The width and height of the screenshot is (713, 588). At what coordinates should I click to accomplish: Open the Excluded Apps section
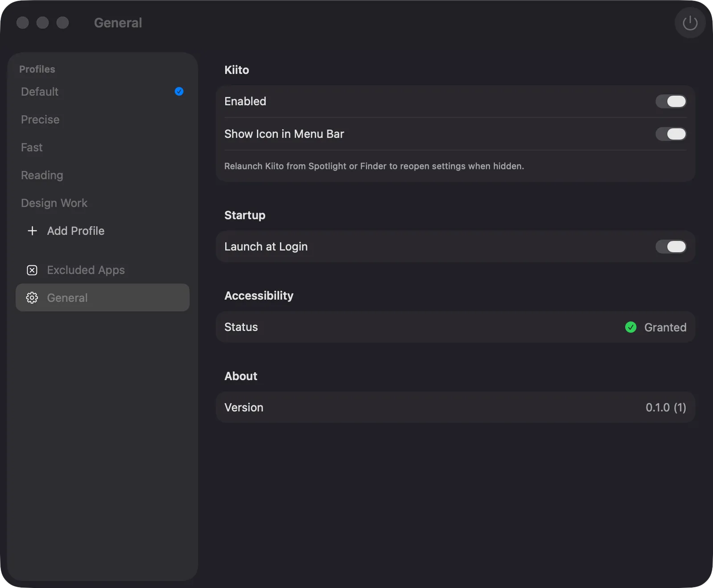click(102, 270)
